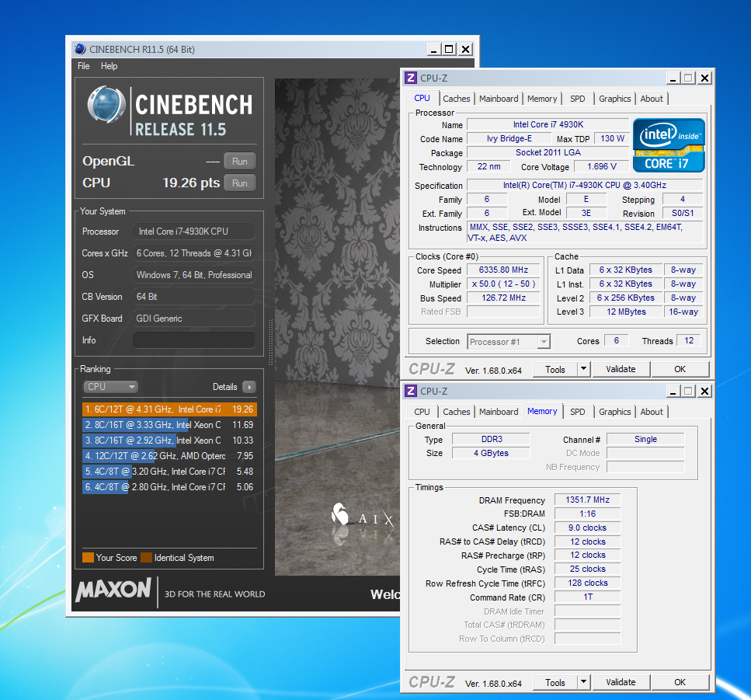This screenshot has width=751, height=700.
Task: Click the Ranking Details arrow icon
Action: coord(249,387)
